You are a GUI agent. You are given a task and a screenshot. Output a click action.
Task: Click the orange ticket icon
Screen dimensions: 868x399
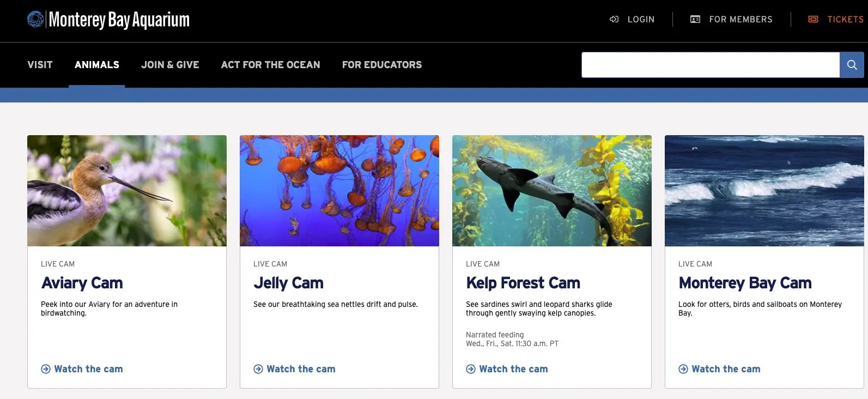click(814, 19)
